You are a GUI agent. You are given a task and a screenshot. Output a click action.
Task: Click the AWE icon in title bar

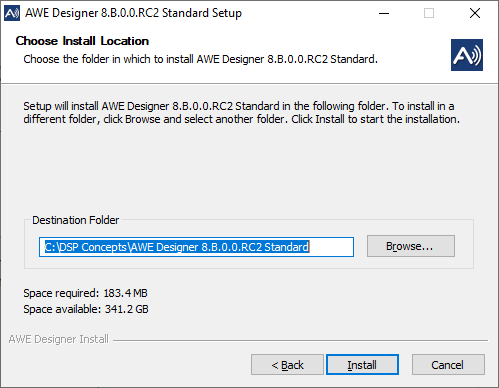12,13
